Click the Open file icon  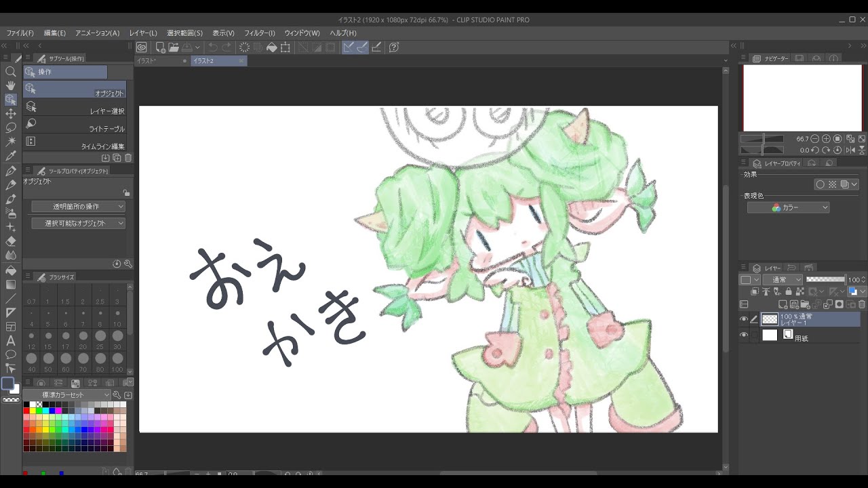tap(174, 47)
